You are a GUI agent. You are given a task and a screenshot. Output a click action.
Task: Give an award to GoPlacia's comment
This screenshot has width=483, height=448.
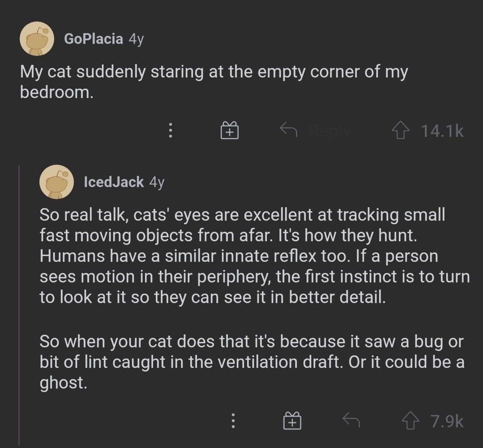click(x=230, y=131)
